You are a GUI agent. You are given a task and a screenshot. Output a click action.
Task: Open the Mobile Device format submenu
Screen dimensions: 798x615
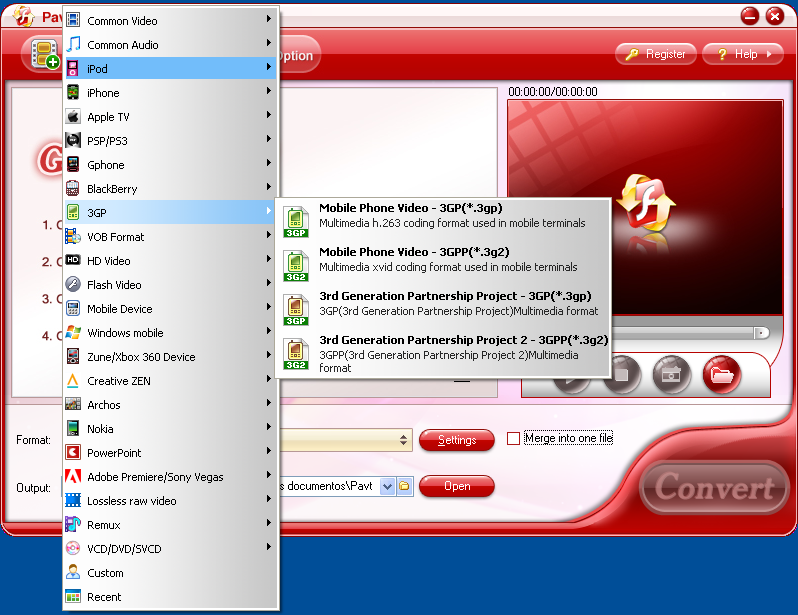pos(170,309)
